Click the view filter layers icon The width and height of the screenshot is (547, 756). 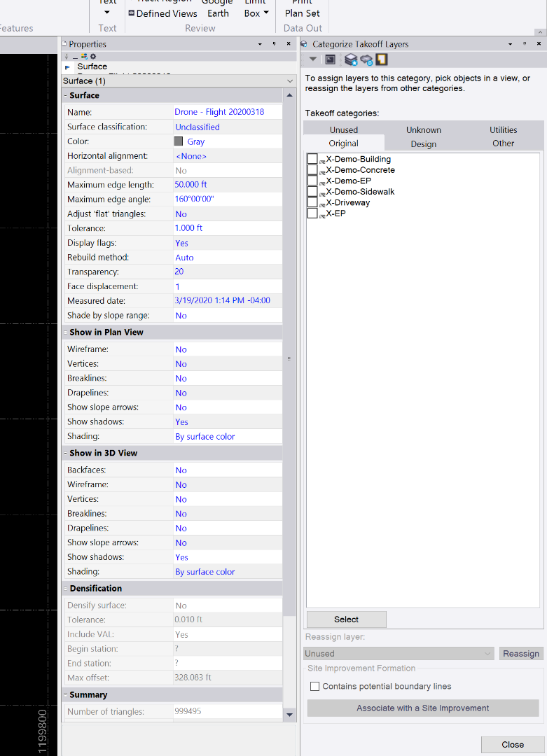[366, 59]
